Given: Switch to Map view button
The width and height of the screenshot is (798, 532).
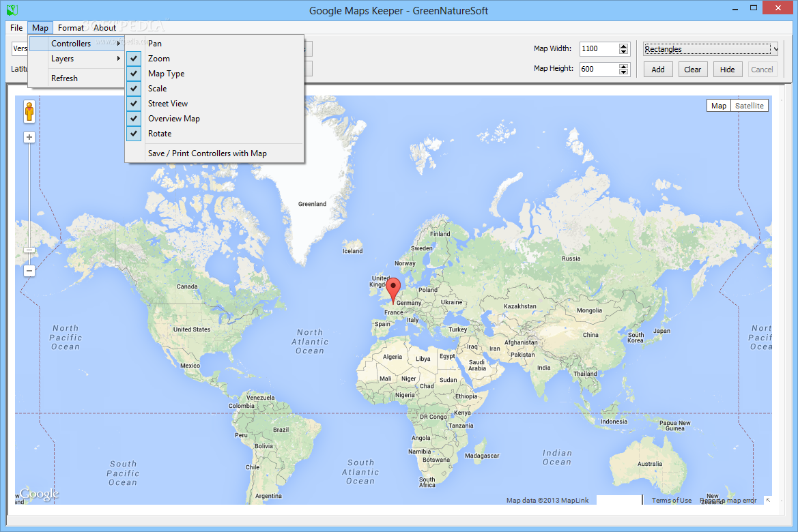Looking at the screenshot, I should pos(719,105).
